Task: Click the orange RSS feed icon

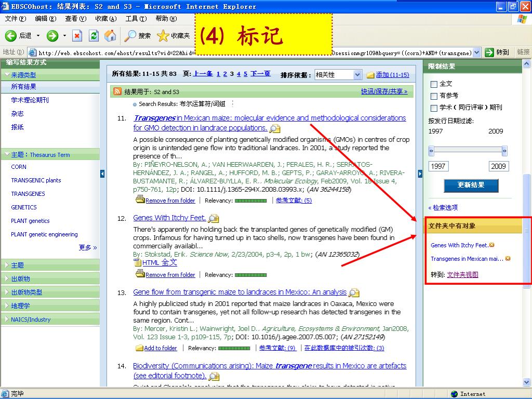Action: point(117,91)
